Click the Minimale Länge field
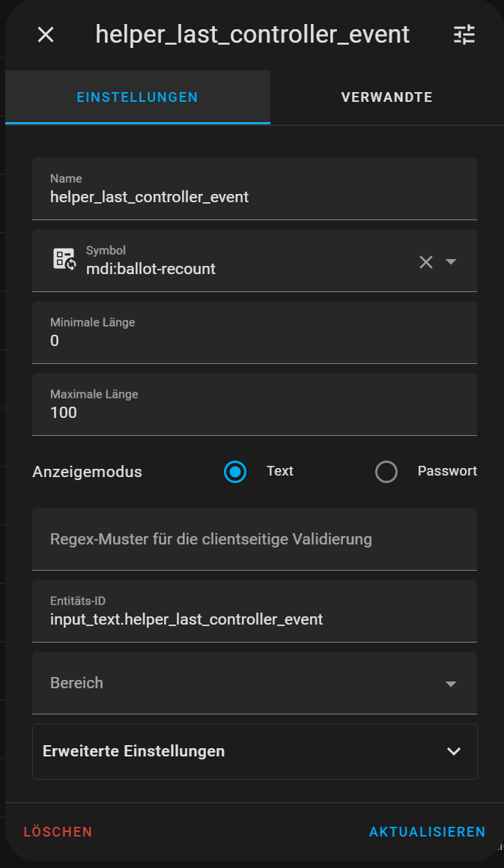 pos(255,341)
